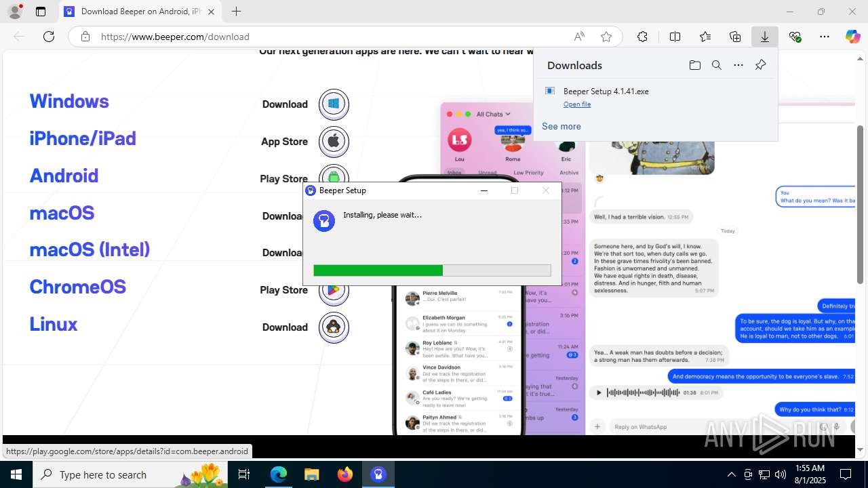The height and width of the screenshot is (488, 868).
Task: Open Settings and more menu
Action: coord(825,37)
